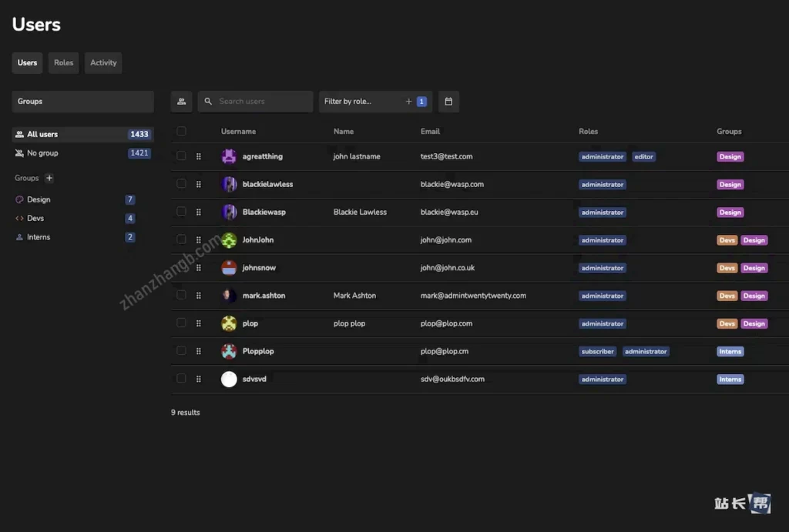Click the Design group tag on Blackiewasp's row
This screenshot has width=789, height=532.
730,212
